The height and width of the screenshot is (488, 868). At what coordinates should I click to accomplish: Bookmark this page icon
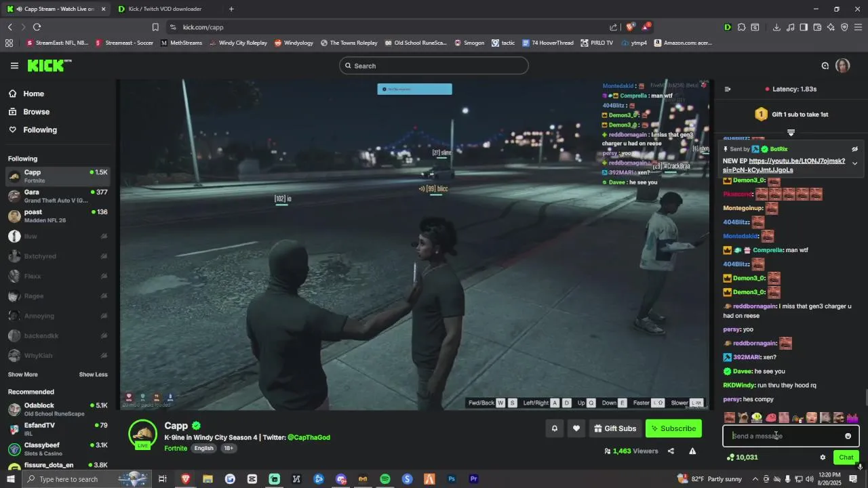coord(155,27)
